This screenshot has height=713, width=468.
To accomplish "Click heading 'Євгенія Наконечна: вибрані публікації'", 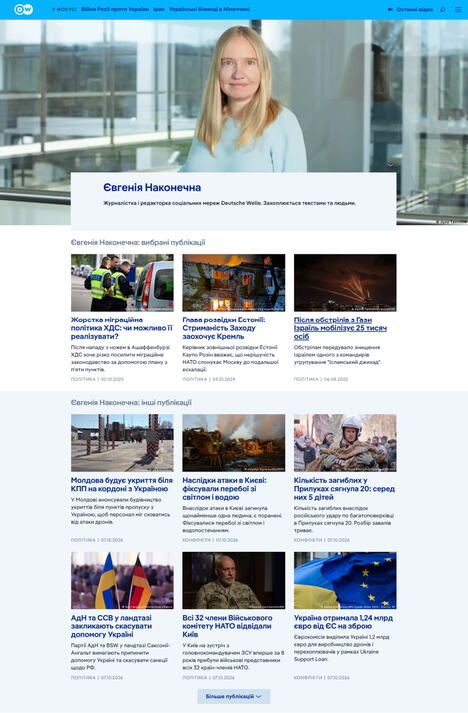I will tap(138, 242).
